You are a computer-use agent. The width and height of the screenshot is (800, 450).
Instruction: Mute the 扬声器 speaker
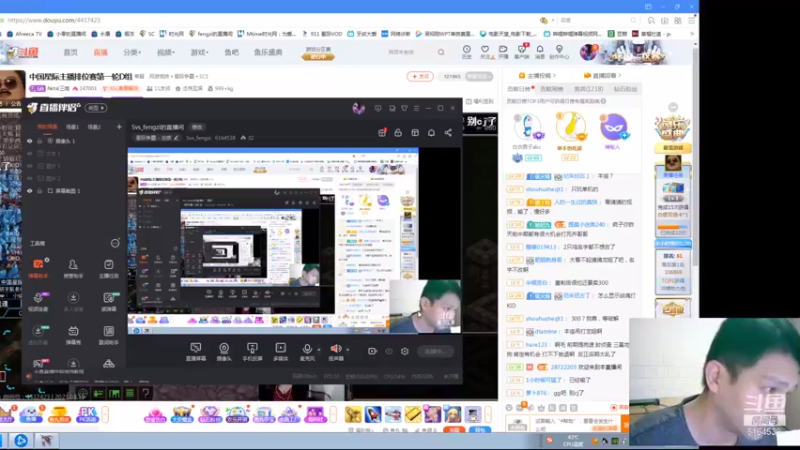336,352
